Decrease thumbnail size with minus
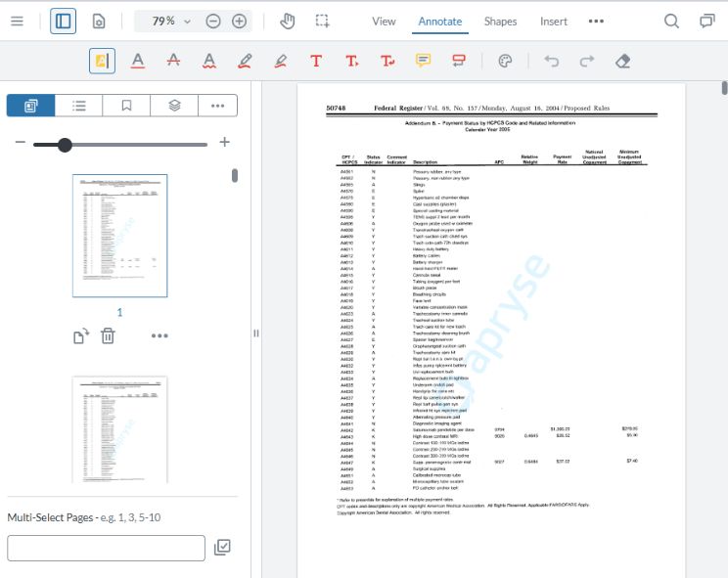 (21, 142)
